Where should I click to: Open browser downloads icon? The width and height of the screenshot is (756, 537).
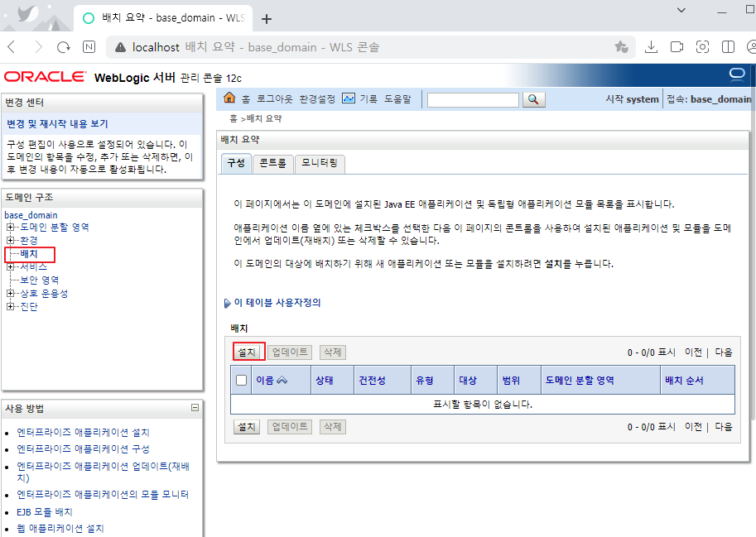point(651,47)
